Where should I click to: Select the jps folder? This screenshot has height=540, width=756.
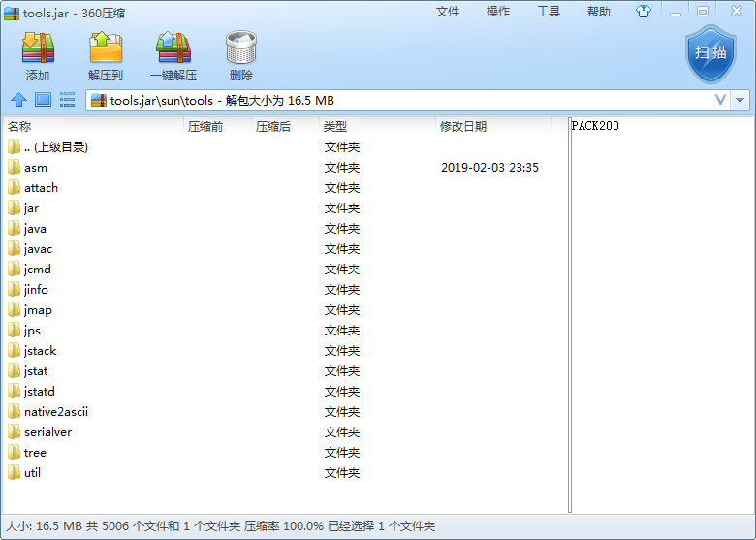coord(284,331)
